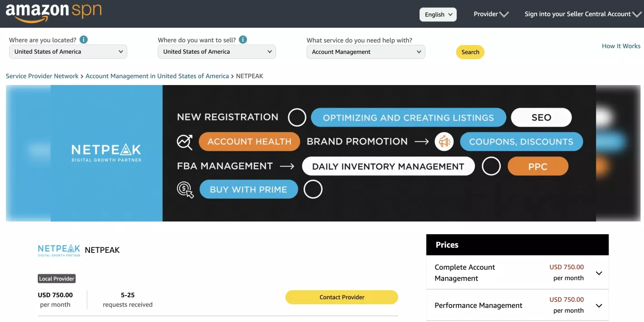
Task: Open 'Sign into your Seller Central Account' menu
Action: 583,14
